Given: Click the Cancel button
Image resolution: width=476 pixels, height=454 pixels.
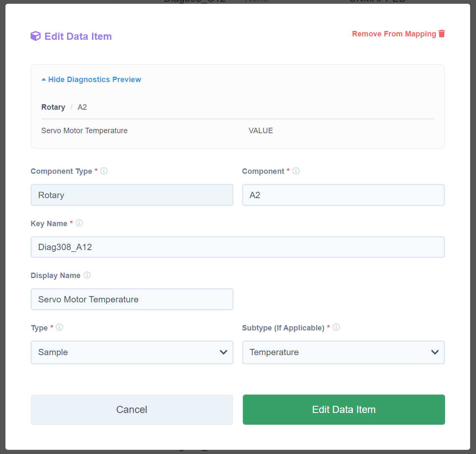Looking at the screenshot, I should (x=131, y=409).
